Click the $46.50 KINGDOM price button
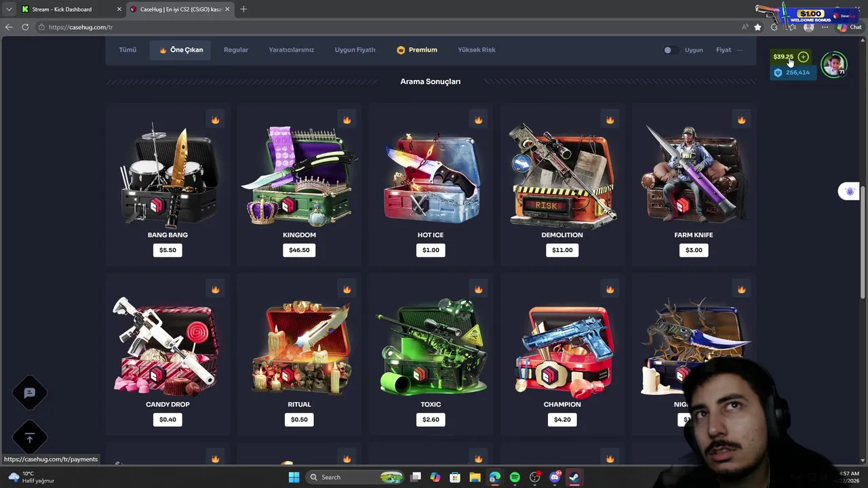 (x=299, y=250)
